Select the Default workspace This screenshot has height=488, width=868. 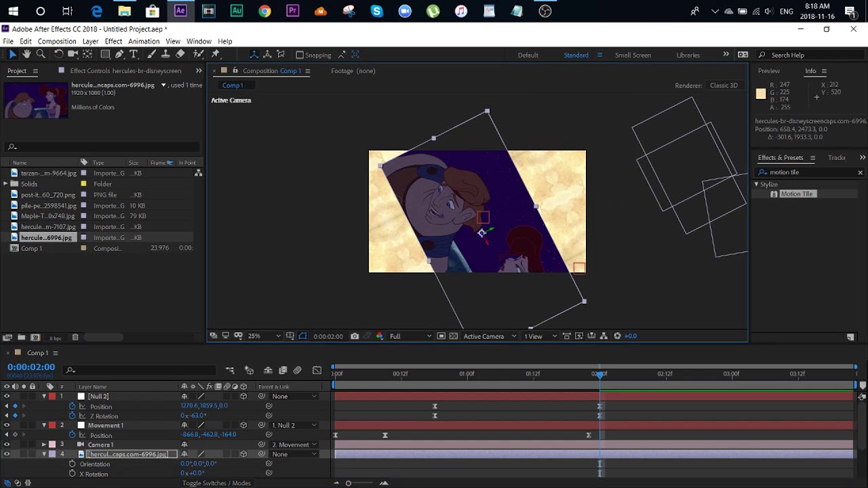528,55
